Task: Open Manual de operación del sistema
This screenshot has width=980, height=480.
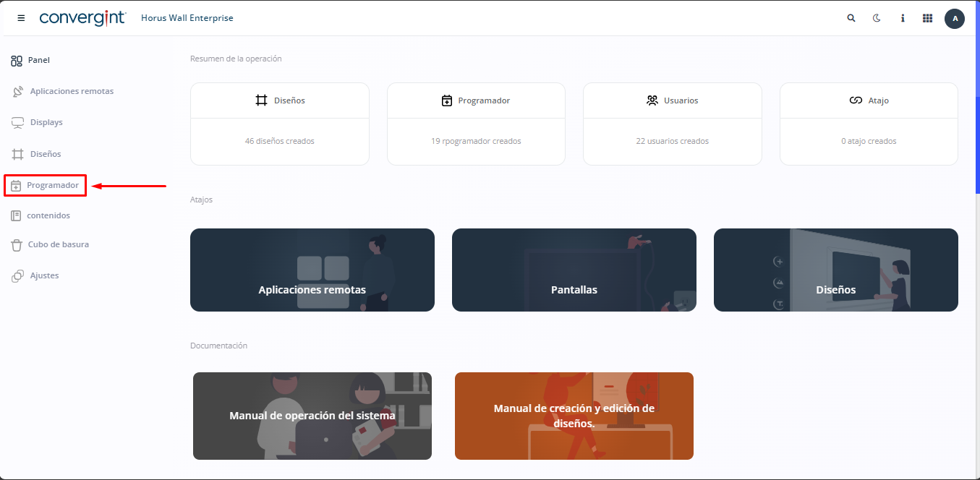Action: tap(312, 416)
